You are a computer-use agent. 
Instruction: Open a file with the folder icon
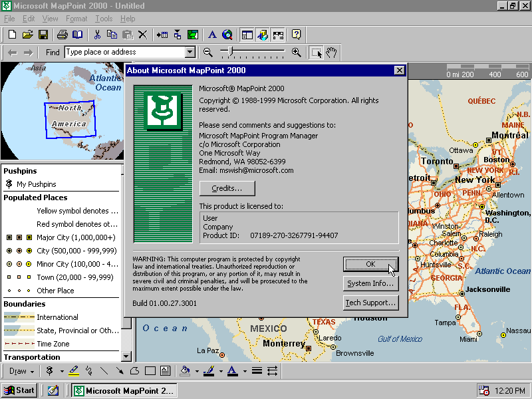point(27,35)
